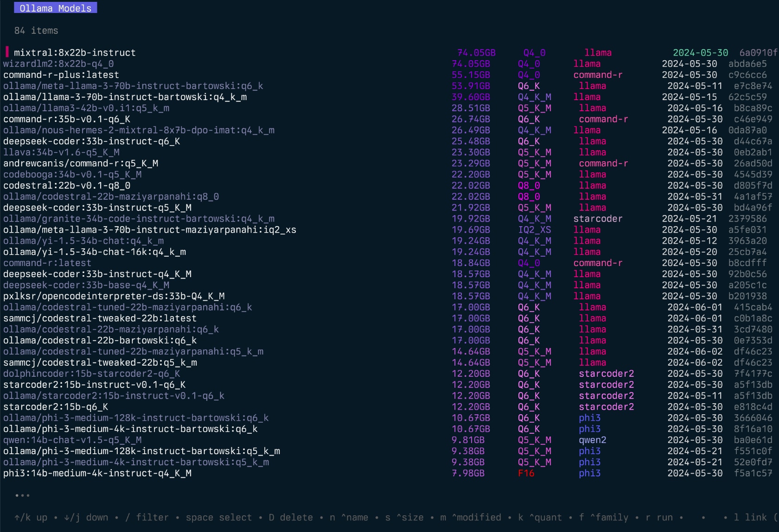
Task: Sort by name via footer hint
Action: click(349, 518)
